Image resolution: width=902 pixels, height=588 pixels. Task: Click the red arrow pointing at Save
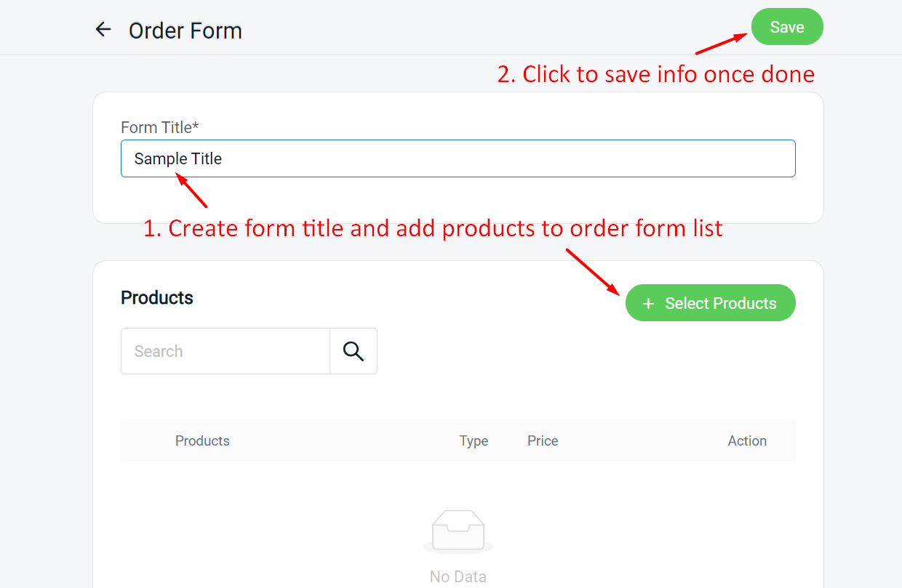coord(722,42)
